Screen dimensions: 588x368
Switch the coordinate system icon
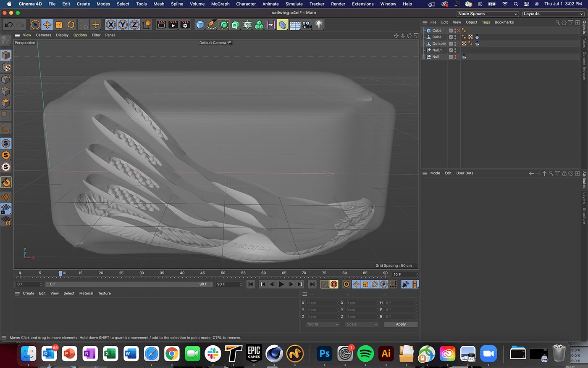point(146,25)
